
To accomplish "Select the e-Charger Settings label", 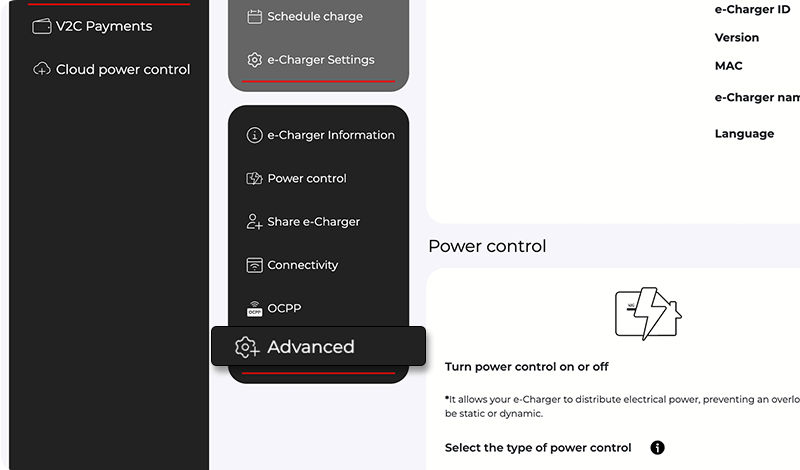I will pyautogui.click(x=321, y=60).
